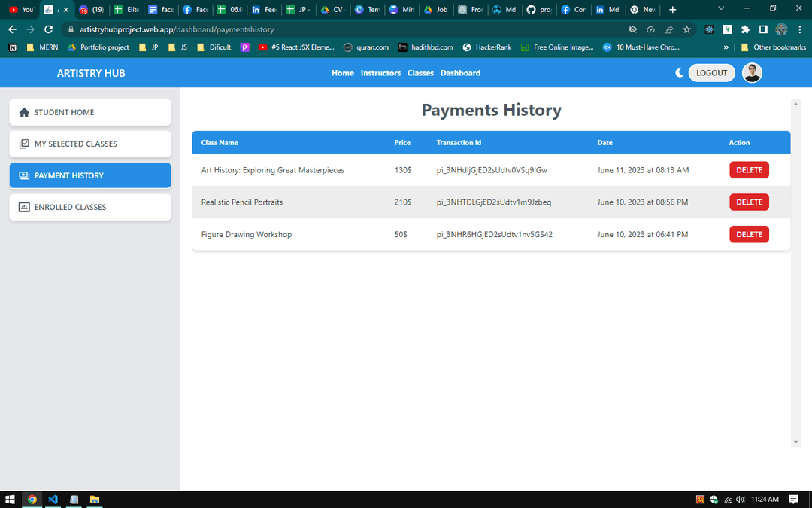Image resolution: width=812 pixels, height=508 pixels.
Task: Click the user profile avatar in navbar
Action: 752,73
